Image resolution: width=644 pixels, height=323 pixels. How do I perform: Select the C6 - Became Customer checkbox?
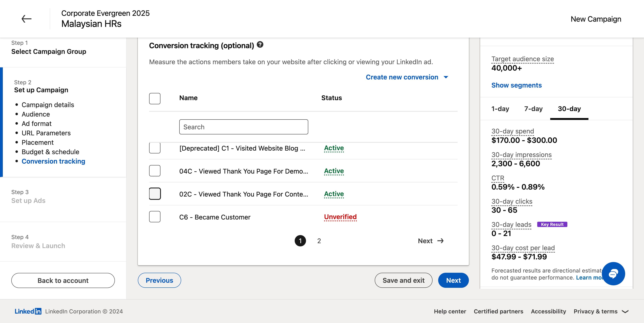tap(155, 217)
